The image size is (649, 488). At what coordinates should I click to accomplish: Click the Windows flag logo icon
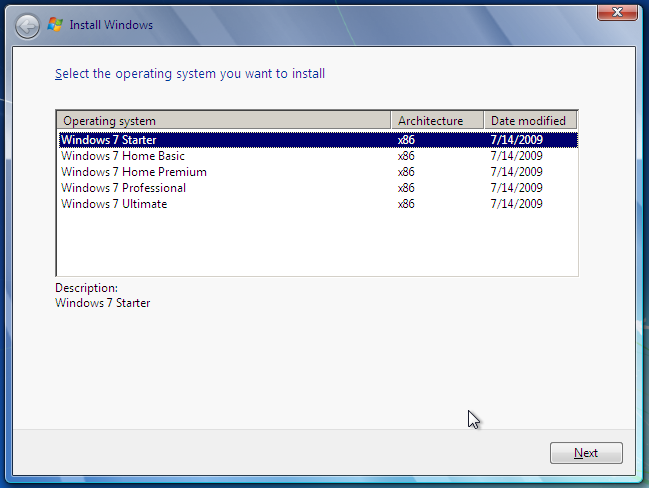pyautogui.click(x=55, y=25)
